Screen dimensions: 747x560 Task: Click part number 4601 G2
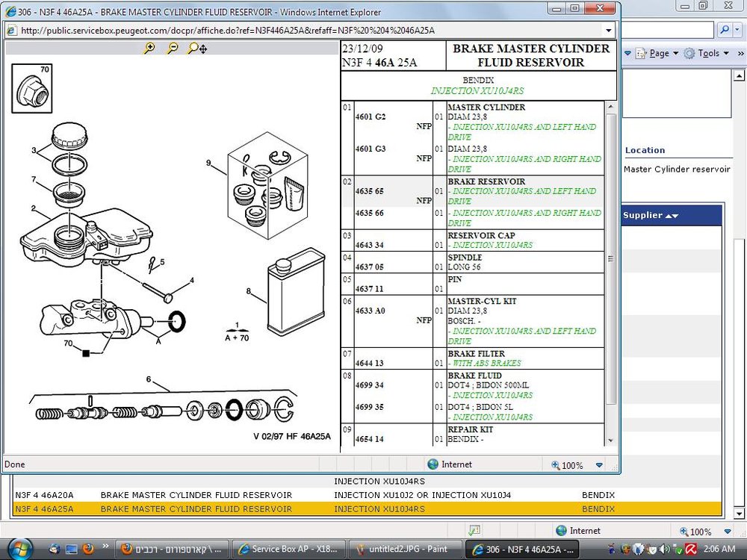tap(371, 116)
